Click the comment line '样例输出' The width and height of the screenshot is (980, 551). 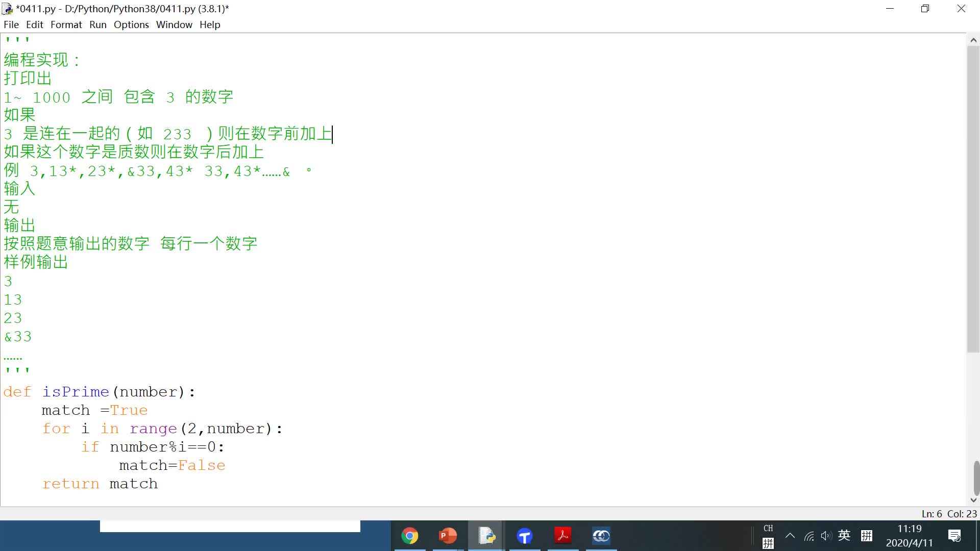36,262
